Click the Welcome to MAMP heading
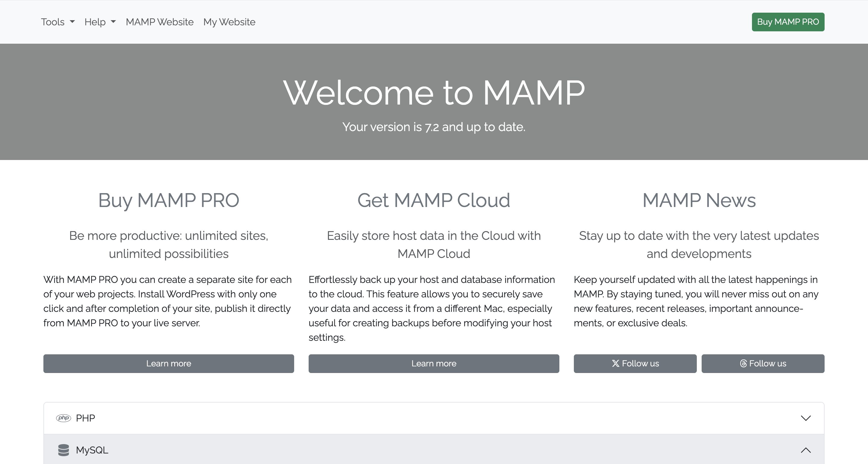 434,93
